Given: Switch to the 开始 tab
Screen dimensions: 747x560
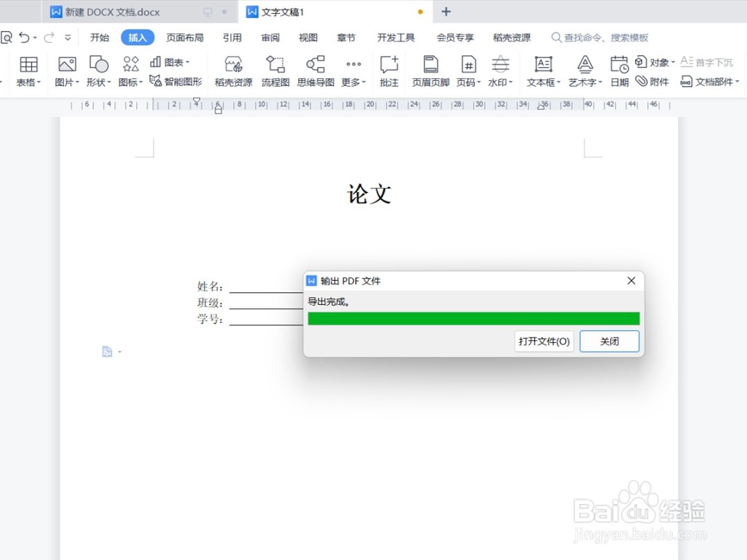Looking at the screenshot, I should pyautogui.click(x=100, y=37).
